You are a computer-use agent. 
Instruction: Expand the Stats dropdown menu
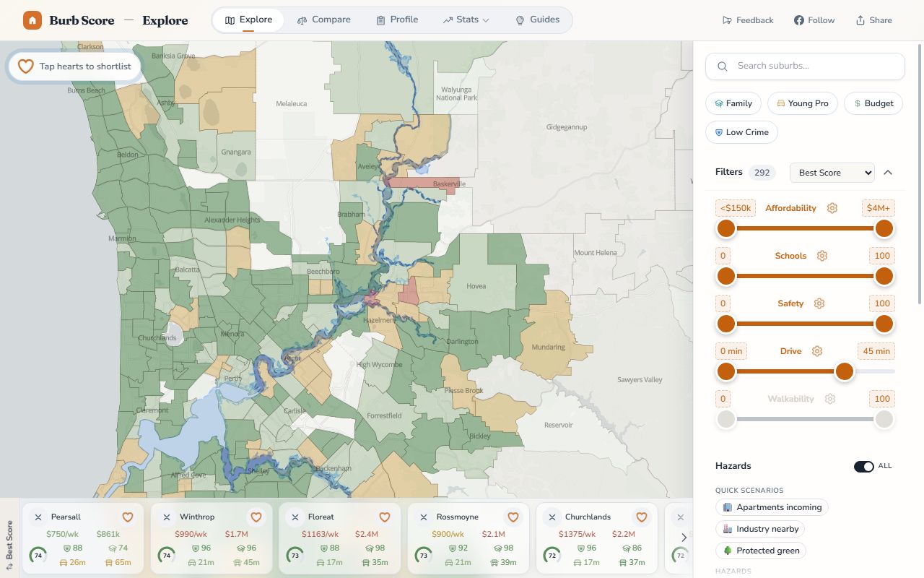466,20
